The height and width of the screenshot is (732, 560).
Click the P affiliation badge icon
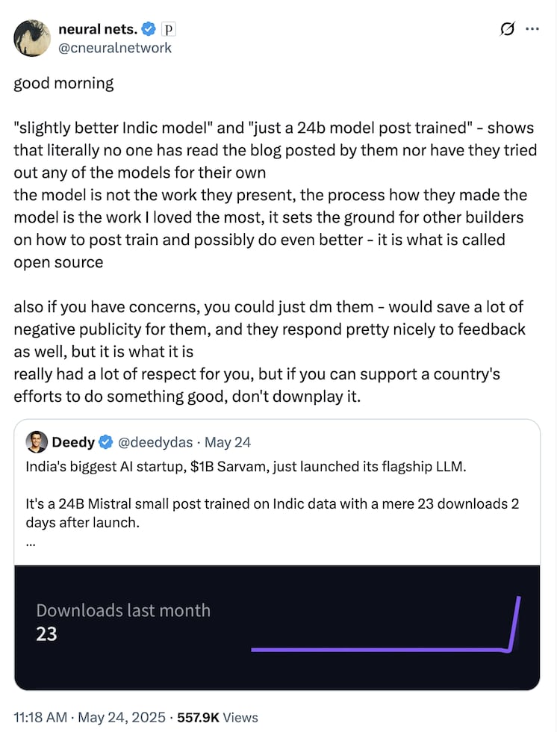169,29
